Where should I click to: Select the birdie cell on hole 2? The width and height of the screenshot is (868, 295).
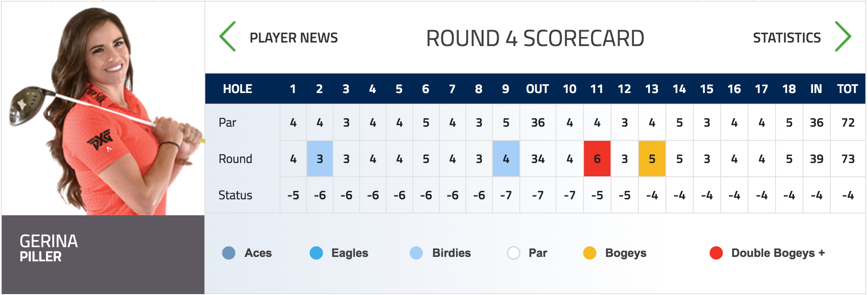tap(320, 159)
